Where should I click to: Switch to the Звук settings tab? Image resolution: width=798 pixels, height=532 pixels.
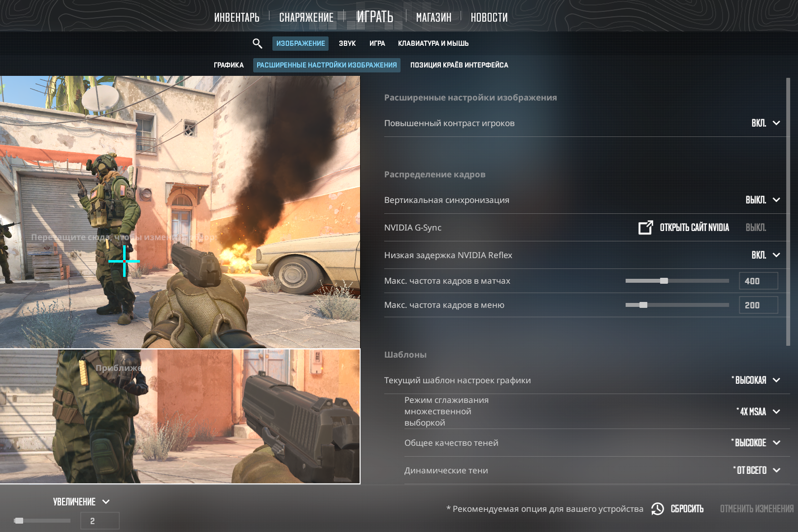pyautogui.click(x=347, y=43)
